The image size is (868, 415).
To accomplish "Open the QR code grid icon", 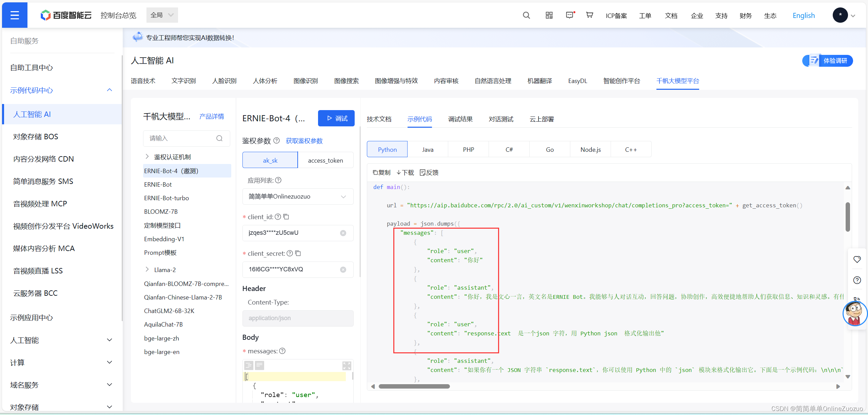I will pyautogui.click(x=549, y=15).
